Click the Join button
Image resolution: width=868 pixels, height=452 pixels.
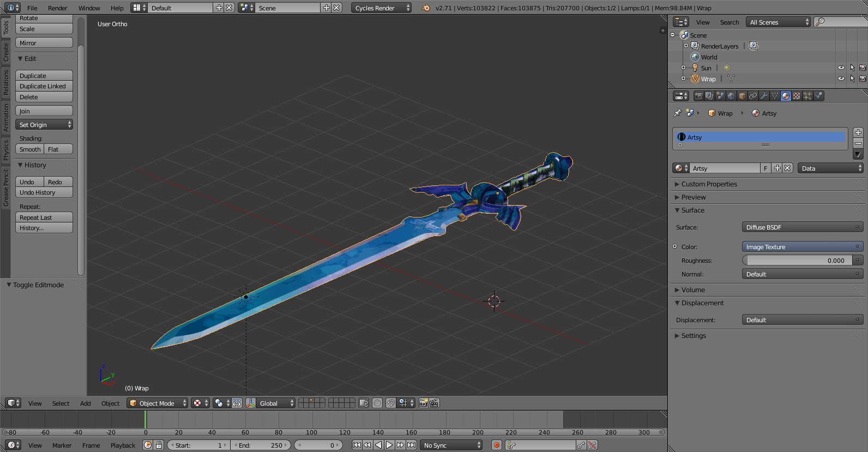pos(44,111)
